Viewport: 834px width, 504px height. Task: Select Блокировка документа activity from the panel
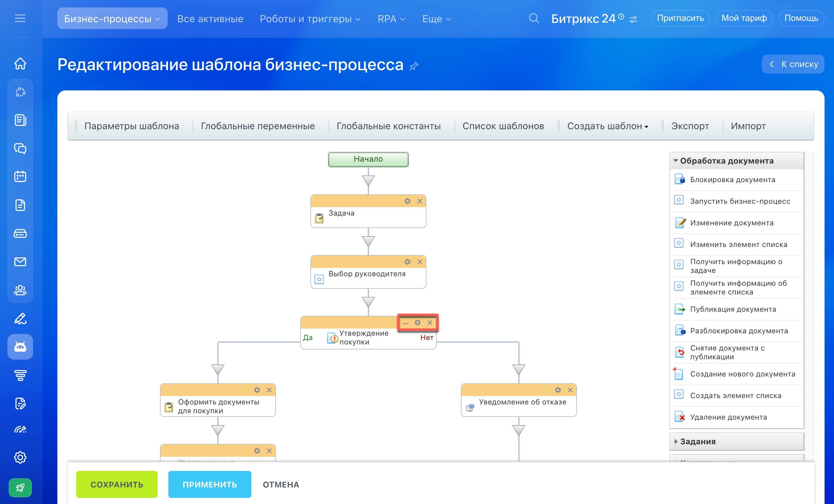point(732,180)
